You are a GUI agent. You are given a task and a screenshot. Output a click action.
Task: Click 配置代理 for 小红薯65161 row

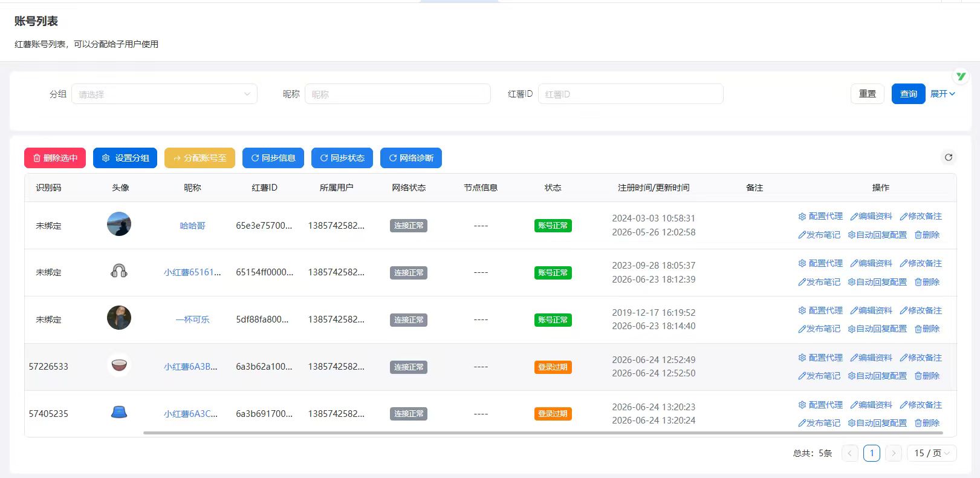click(x=820, y=263)
